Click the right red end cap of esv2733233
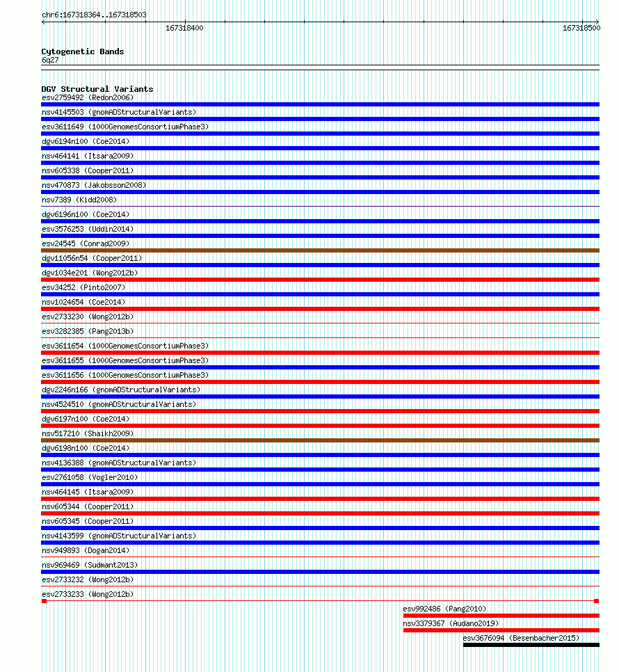Viewport: 619px width, 672px height. pos(596,601)
